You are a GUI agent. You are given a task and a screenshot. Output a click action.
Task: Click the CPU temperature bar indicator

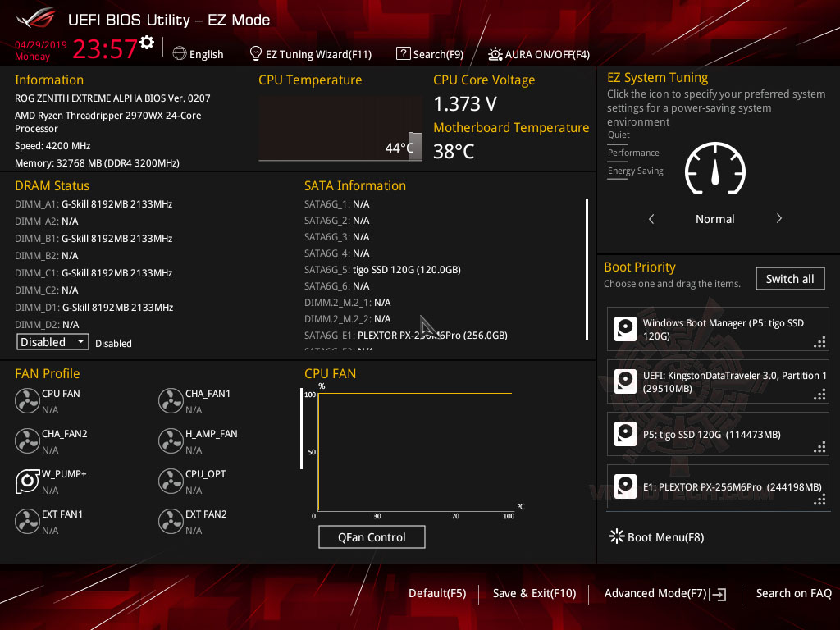(414, 146)
